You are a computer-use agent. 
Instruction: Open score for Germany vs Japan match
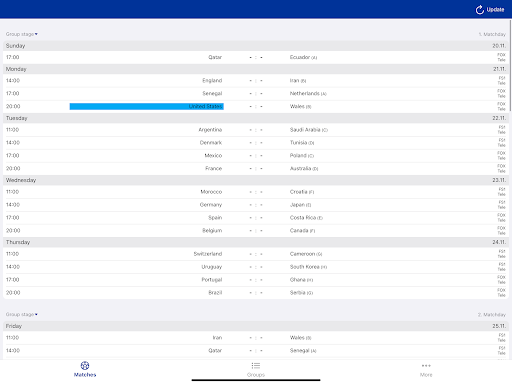click(x=256, y=205)
